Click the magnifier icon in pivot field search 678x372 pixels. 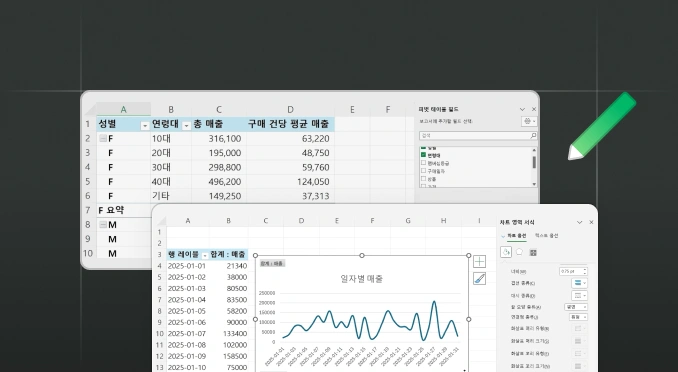533,136
